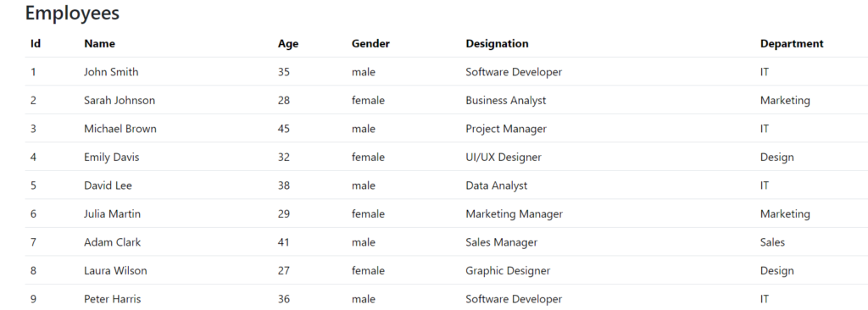Image resolution: width=868 pixels, height=310 pixels.
Task: Select the name Julia Martin
Action: point(113,213)
